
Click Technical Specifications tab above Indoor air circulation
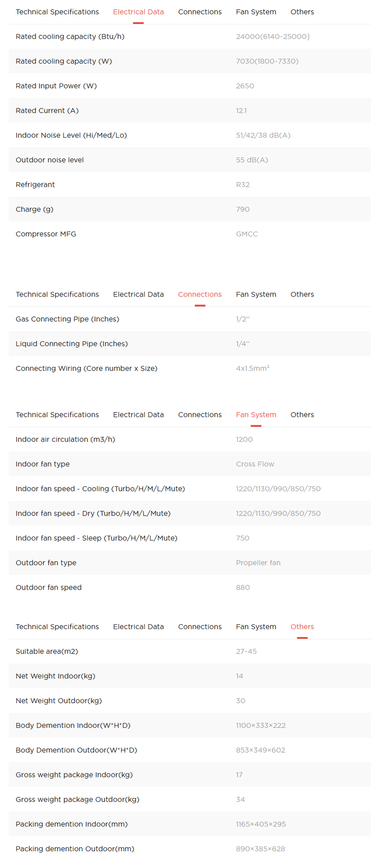tap(57, 414)
